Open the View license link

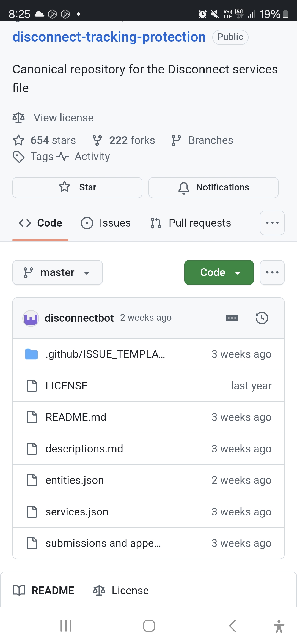pos(64,118)
